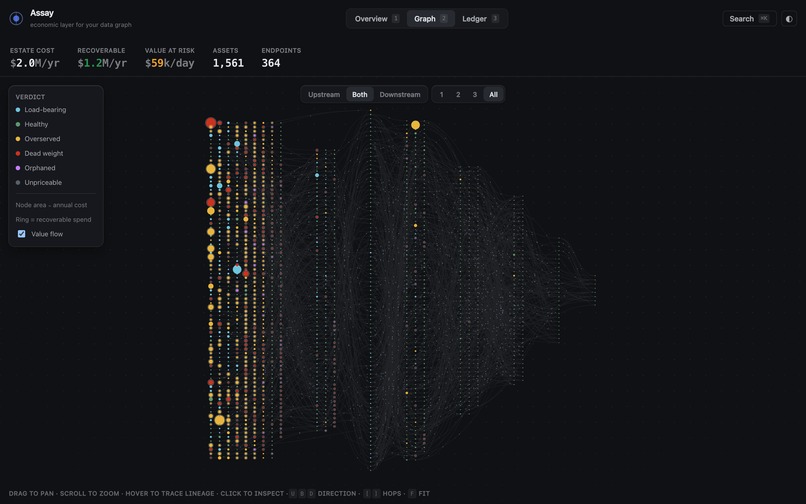The width and height of the screenshot is (806, 504).
Task: Click the Overserved legend label
Action: 42,139
